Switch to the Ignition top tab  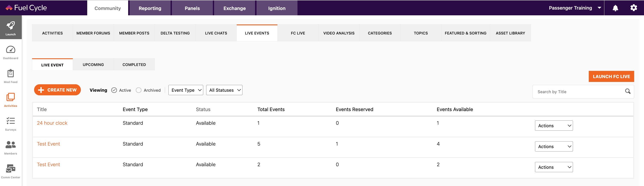click(277, 8)
